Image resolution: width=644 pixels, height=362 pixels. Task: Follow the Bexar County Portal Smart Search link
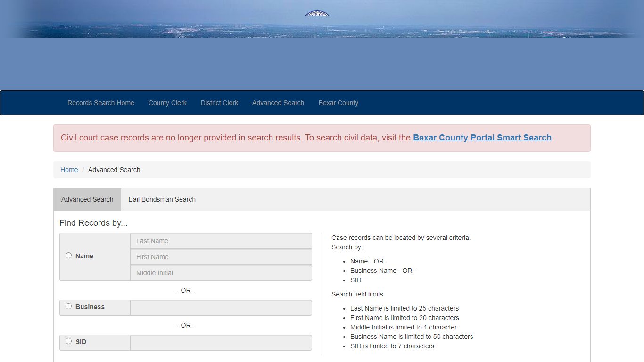pos(482,138)
